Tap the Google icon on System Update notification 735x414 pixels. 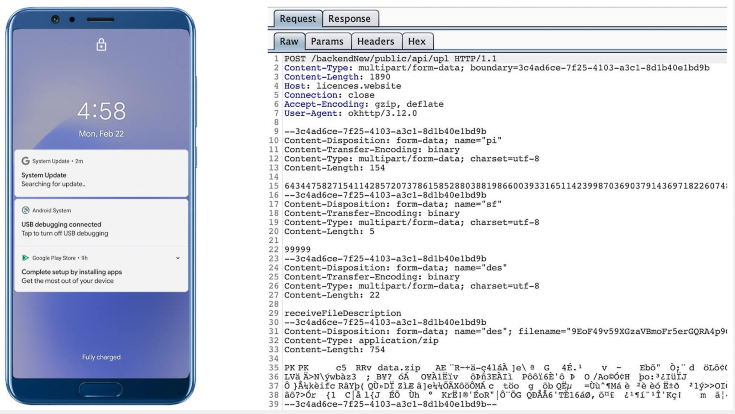tap(25, 161)
